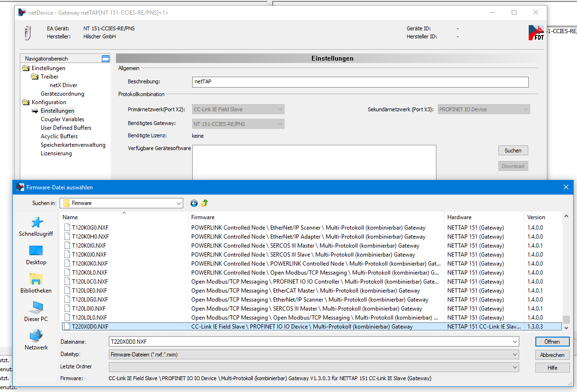
Task: Select the file name T120L0G0.NXF
Action: pyautogui.click(x=90, y=300)
